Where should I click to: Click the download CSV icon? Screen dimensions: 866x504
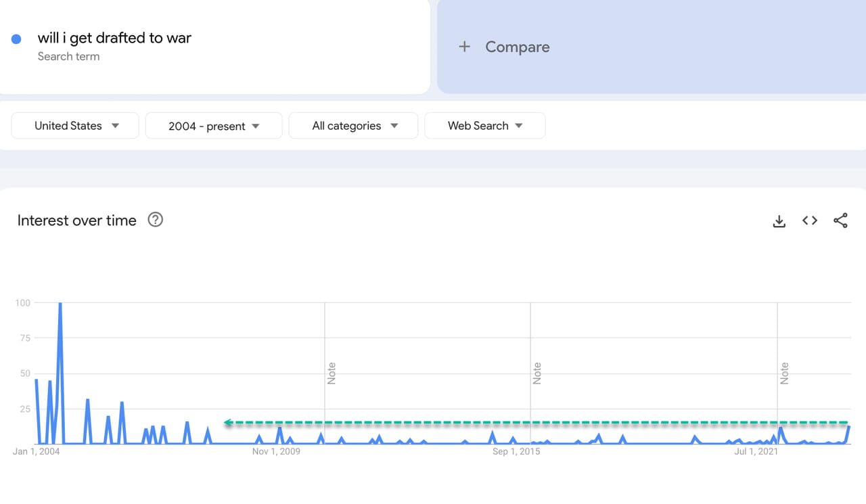click(779, 221)
